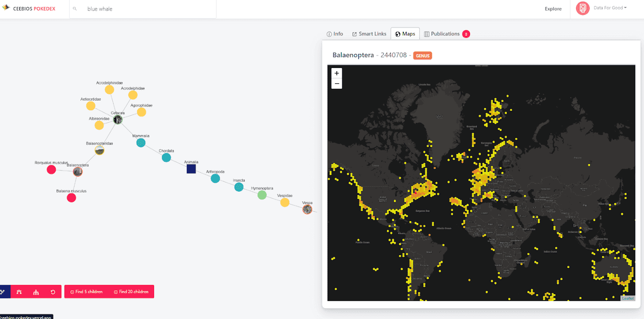
Task: Click the reset graph circular arrow icon
Action: [x=53, y=291]
